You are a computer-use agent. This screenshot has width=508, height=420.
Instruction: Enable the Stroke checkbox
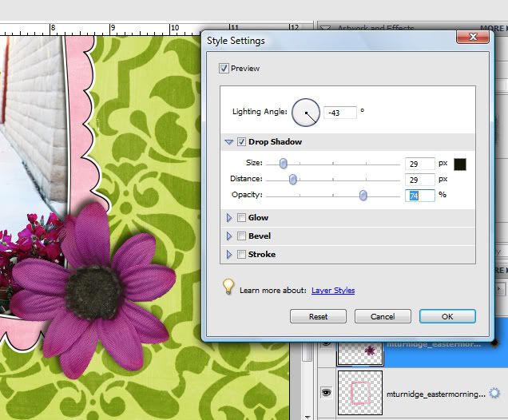tap(241, 254)
